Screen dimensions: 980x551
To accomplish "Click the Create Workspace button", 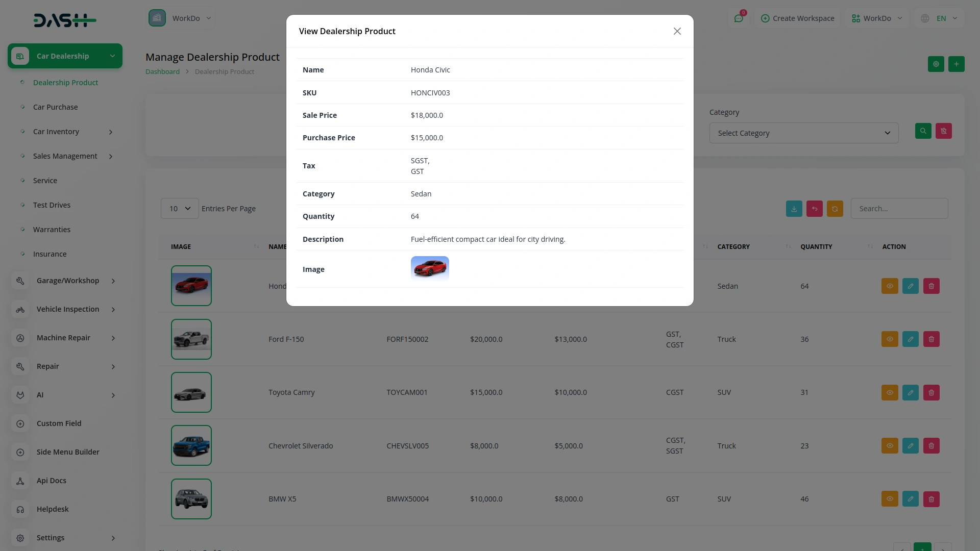I will (x=797, y=18).
